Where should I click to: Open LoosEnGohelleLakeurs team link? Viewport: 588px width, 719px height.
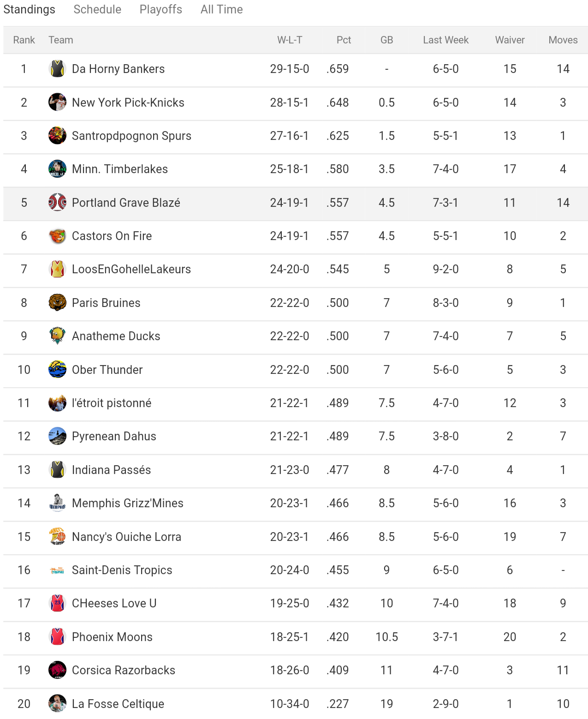pyautogui.click(x=131, y=269)
